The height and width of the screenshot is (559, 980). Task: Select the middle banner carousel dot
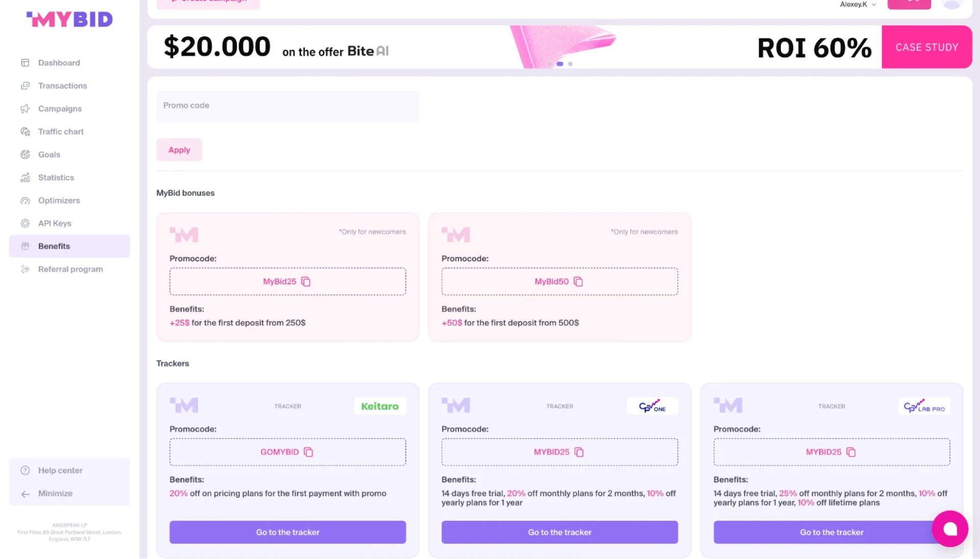(560, 64)
